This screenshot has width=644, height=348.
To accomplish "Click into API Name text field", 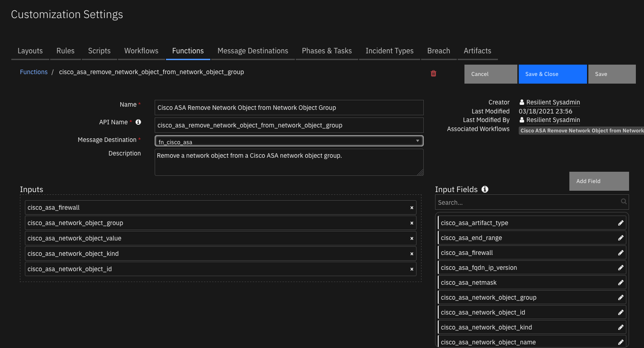I will point(289,125).
